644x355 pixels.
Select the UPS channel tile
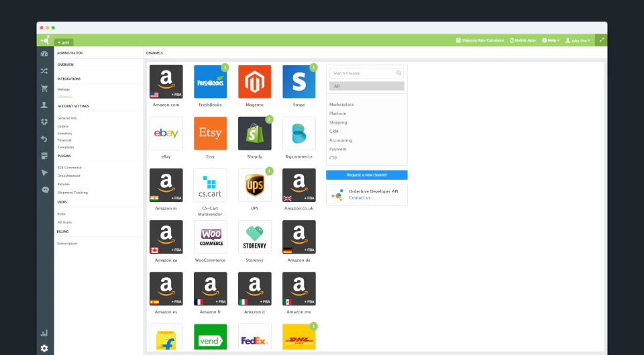click(x=255, y=185)
